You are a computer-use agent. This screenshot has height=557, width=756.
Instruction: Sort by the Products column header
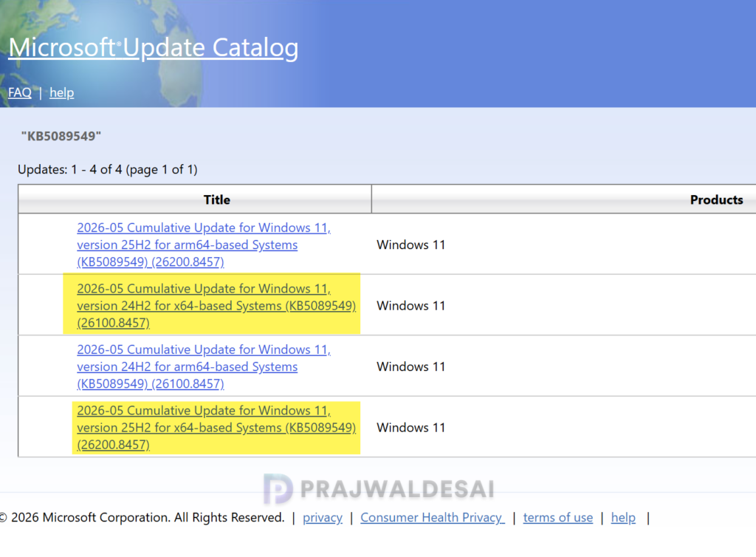click(716, 199)
